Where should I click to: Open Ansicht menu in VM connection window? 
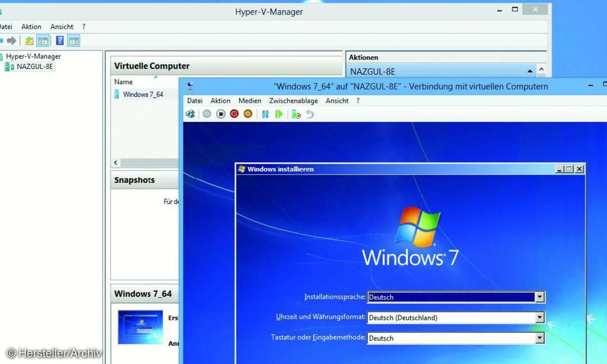[x=337, y=101]
